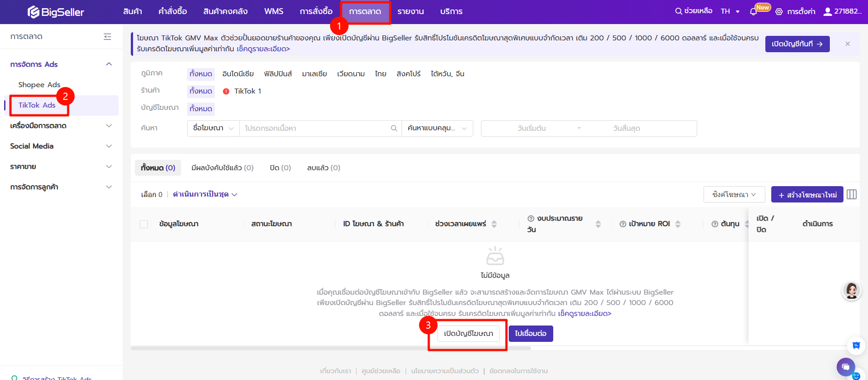Screen dimensions: 868x380
Task: Open the ad name search-type dropdown
Action: [213, 128]
